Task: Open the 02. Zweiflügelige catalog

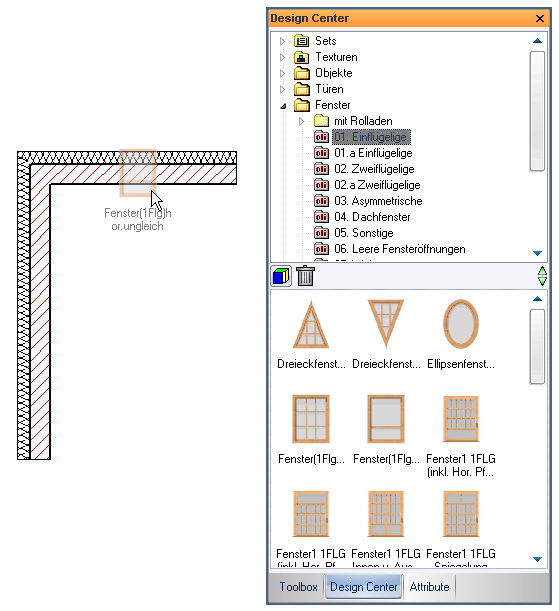Action: 374,169
